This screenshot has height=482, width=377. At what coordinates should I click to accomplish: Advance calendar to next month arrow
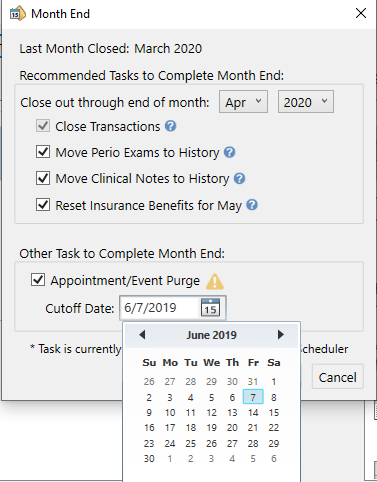pos(281,334)
